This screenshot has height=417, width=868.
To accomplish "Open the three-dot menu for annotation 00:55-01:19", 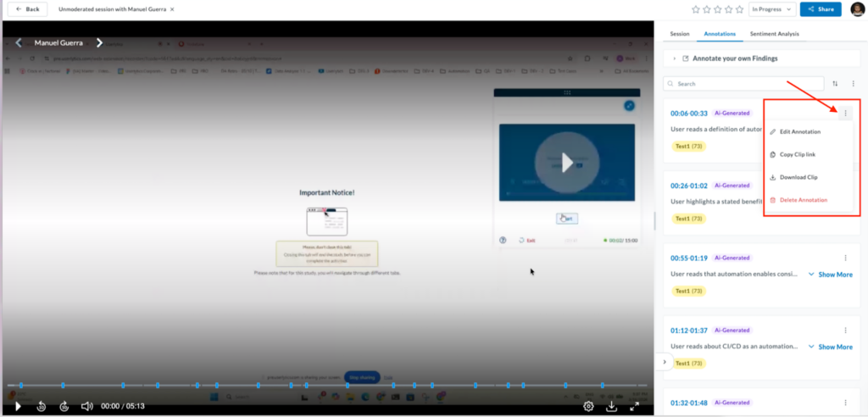I will click(845, 258).
